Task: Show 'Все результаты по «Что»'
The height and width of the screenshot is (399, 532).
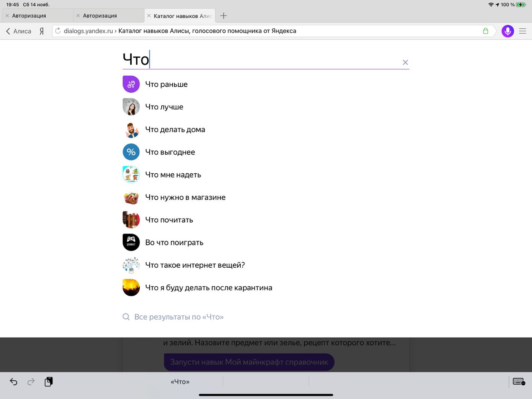Action: tap(179, 317)
